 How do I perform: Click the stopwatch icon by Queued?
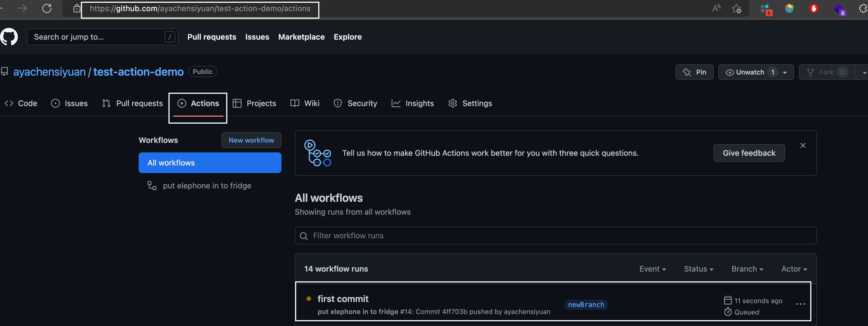point(727,312)
